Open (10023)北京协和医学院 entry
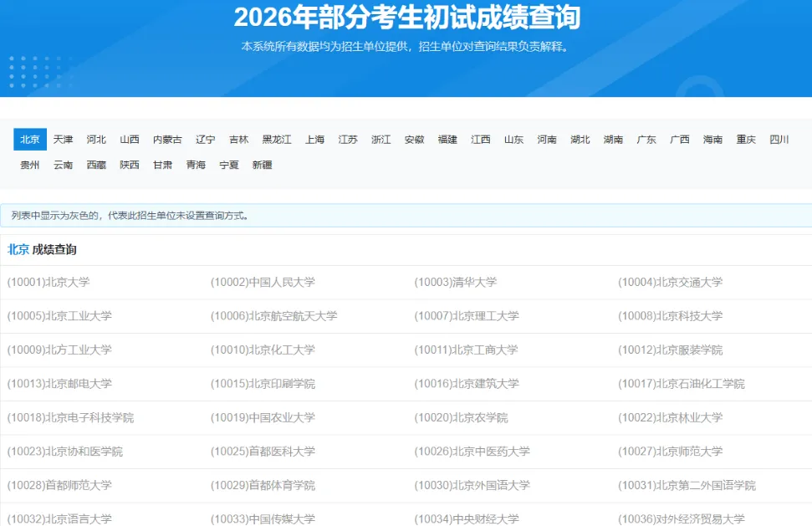 (x=64, y=452)
